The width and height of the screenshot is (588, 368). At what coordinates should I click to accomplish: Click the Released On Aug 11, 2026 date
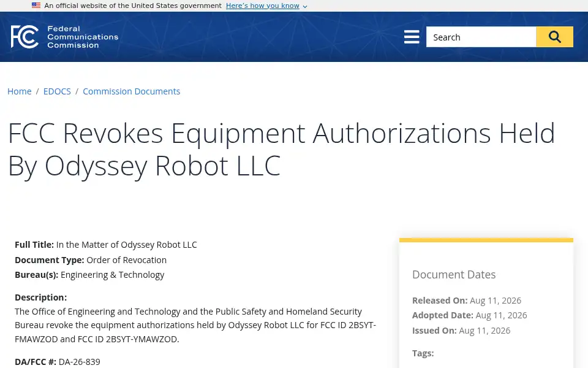pos(496,301)
